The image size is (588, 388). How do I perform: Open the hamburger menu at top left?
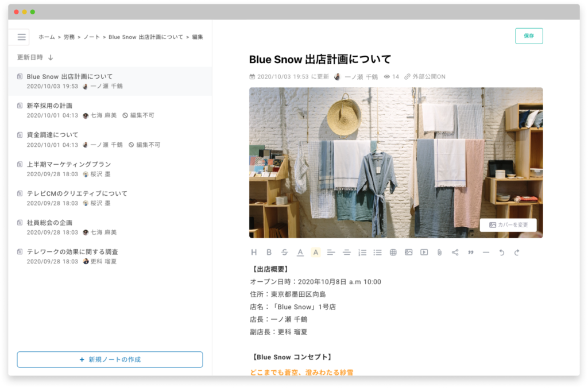pyautogui.click(x=21, y=37)
